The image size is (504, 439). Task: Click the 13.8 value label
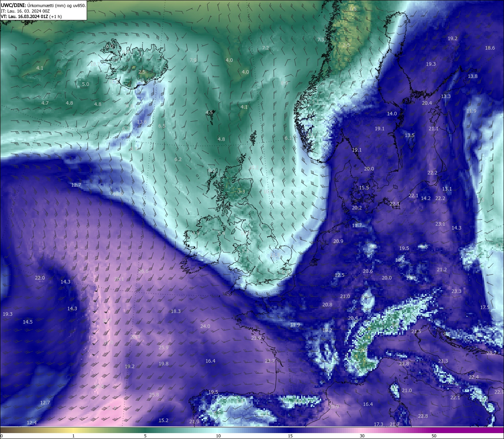pos(472,76)
